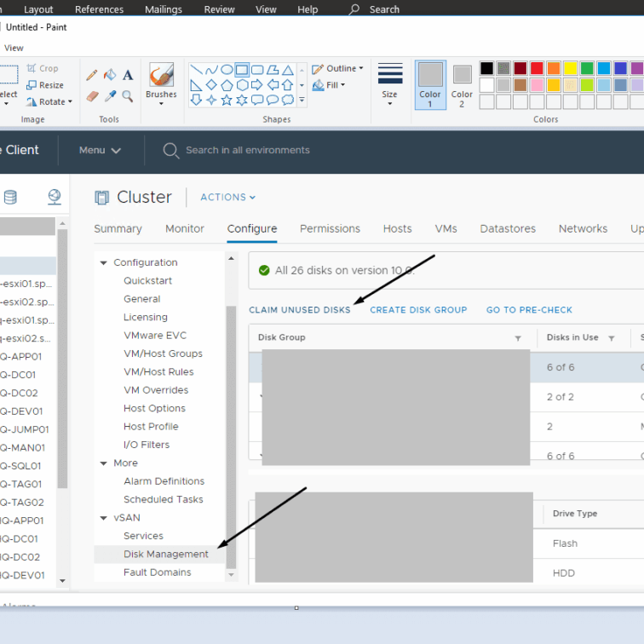This screenshot has width=644, height=644.
Task: Choose the Pentagon shape
Action: [x=227, y=85]
